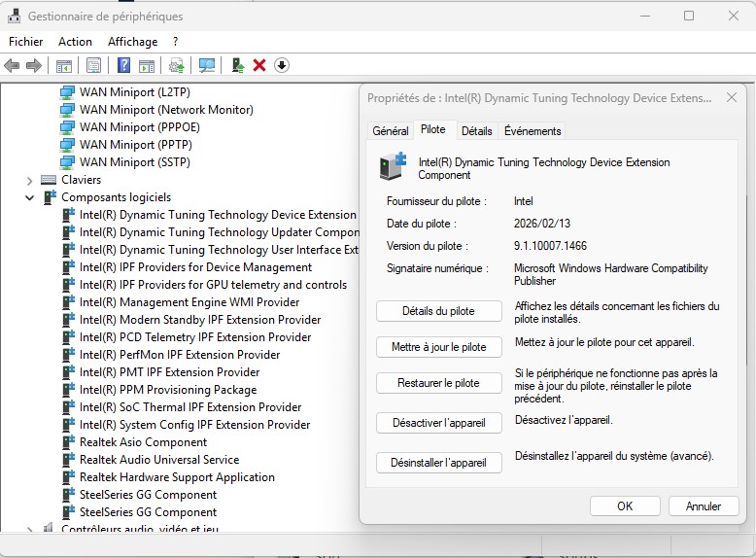Click the red X uninstall device icon
Viewport: 756px width, 558px height.
pos(259,65)
